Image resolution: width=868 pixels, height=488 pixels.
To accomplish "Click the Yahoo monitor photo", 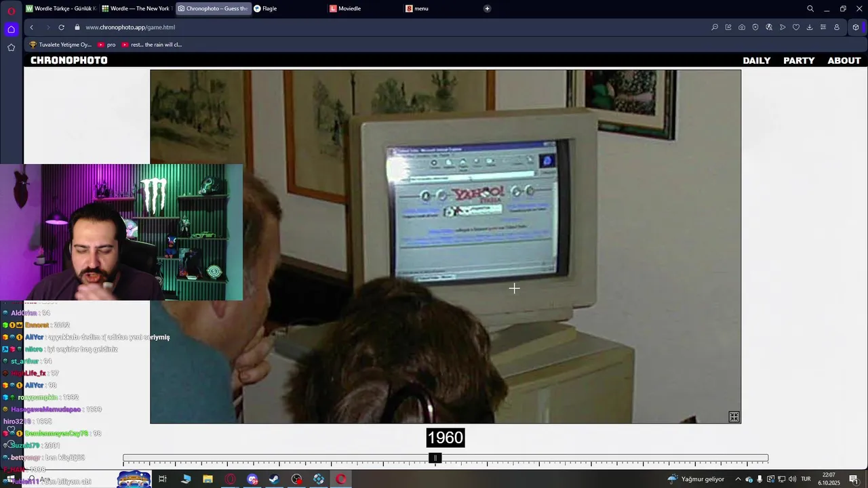I will 446,247.
